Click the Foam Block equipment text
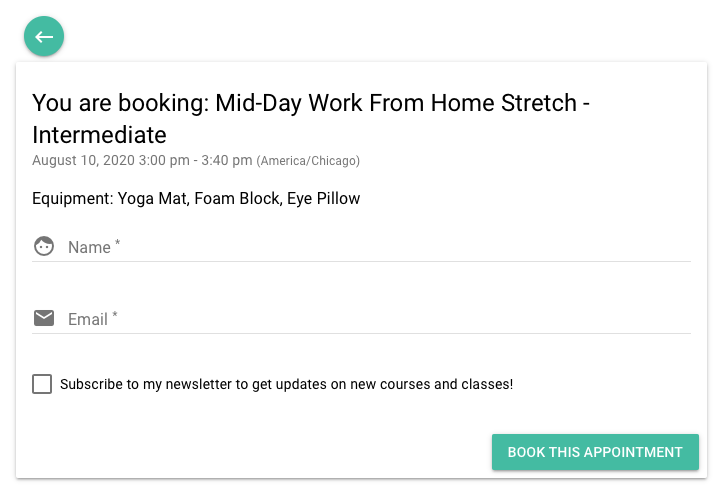 coord(238,199)
